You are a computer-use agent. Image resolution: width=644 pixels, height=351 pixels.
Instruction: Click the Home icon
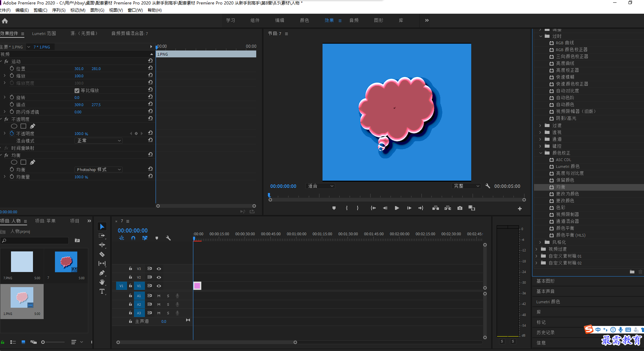(x=5, y=21)
